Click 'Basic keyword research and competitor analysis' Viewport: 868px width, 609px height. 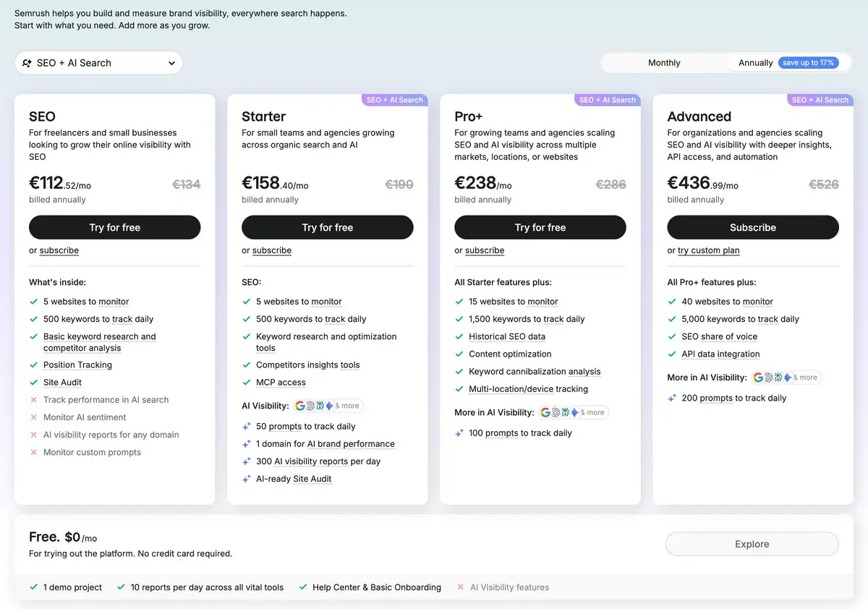click(100, 342)
